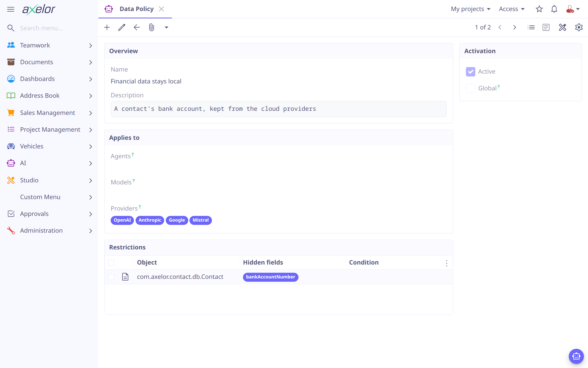
Task: Open the user profile dropdown
Action: coord(573,9)
